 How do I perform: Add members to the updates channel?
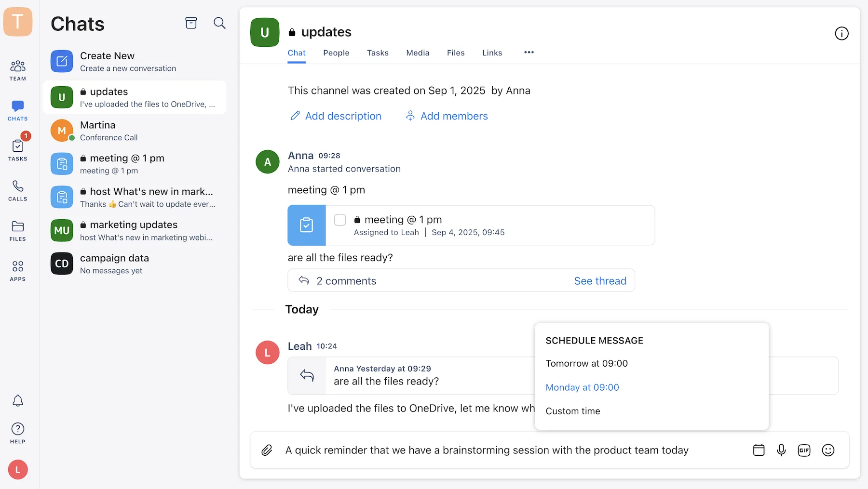(446, 116)
